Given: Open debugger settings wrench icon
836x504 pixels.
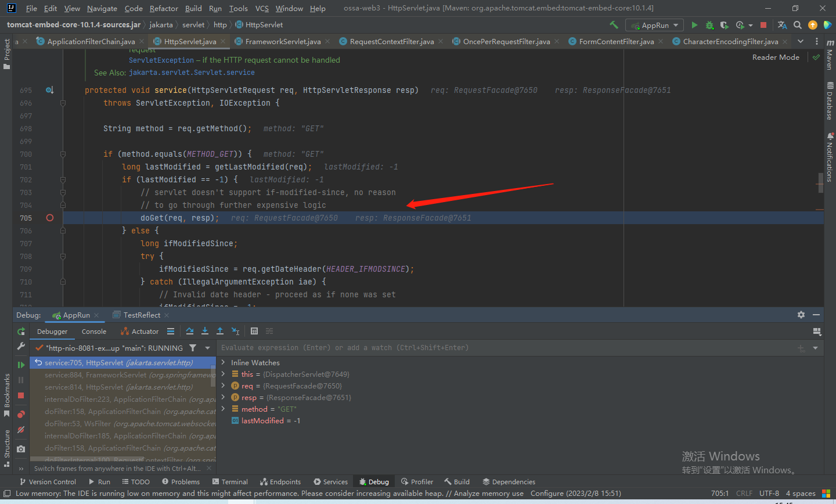Looking at the screenshot, I should [21, 346].
